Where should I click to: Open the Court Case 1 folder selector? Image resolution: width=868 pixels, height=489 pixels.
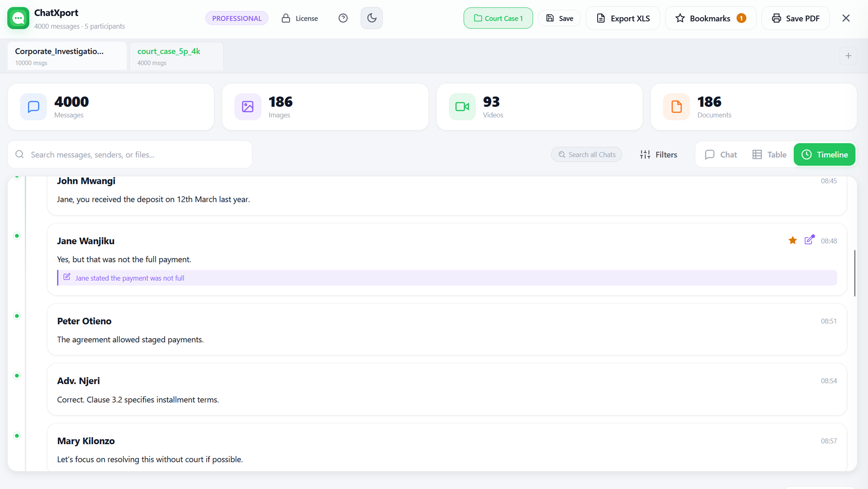[498, 18]
